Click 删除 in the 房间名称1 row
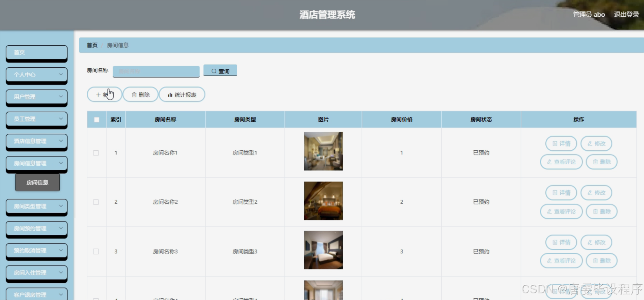Viewport: 644px width, 300px height. (x=601, y=162)
